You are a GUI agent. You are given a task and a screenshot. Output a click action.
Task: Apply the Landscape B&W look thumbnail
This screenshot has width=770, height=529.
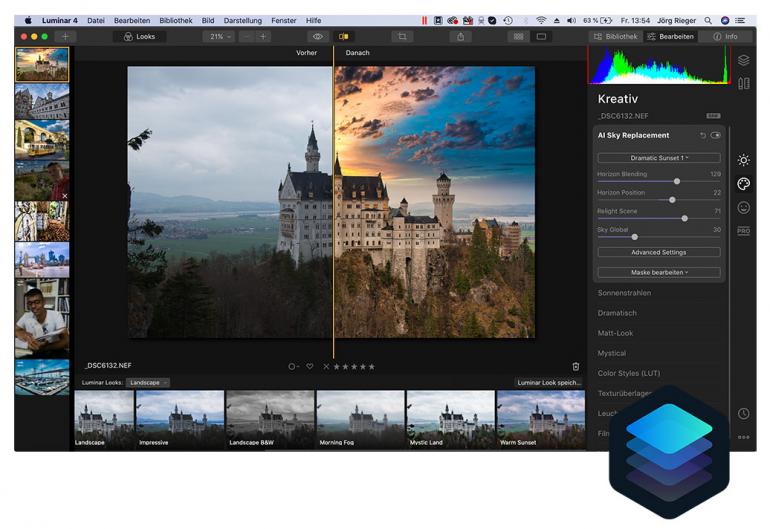coord(270,419)
